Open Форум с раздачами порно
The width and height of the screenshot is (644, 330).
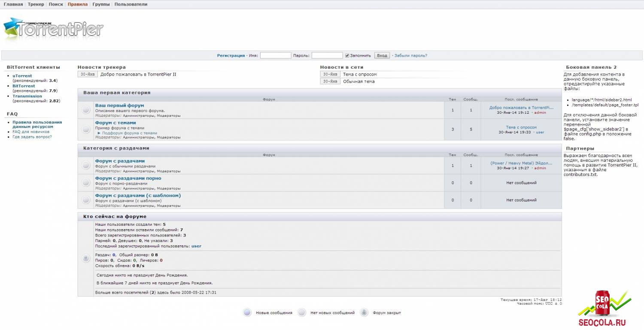[x=128, y=178]
